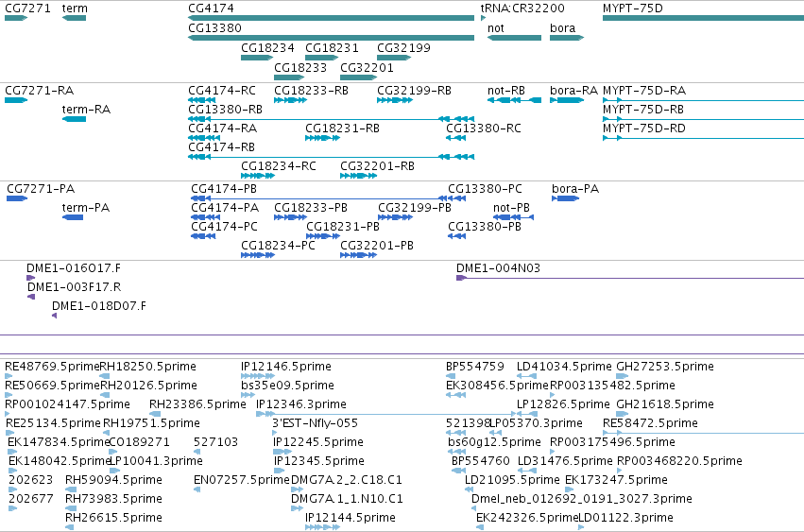The width and height of the screenshot is (804, 532).
Task: Select the 'term-RA' transcript label
Action: (x=86, y=110)
